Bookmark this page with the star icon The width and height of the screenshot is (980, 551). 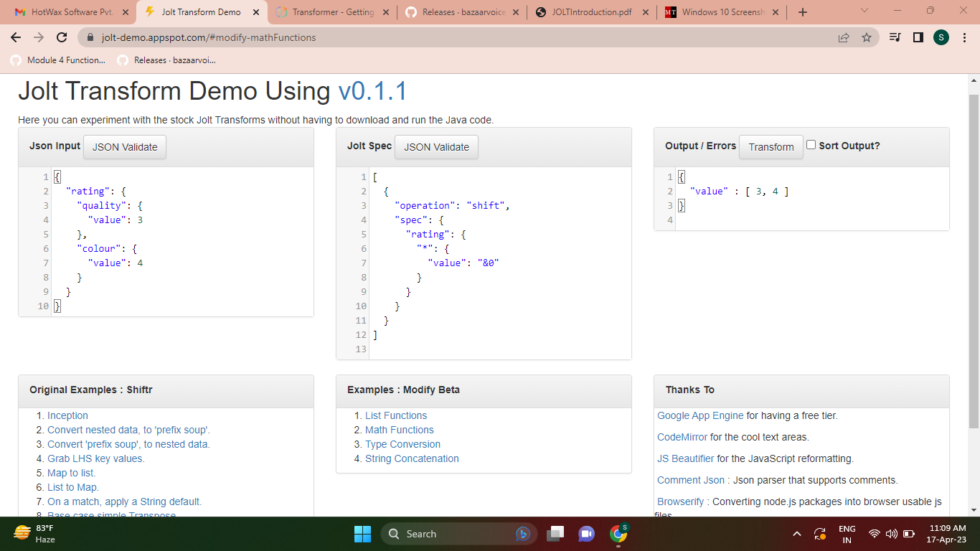click(x=867, y=37)
